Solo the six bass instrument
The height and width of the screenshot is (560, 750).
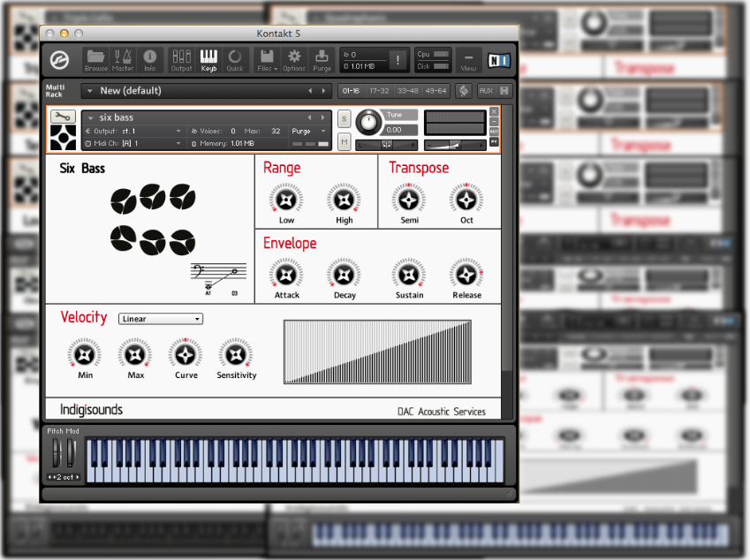pyautogui.click(x=344, y=118)
